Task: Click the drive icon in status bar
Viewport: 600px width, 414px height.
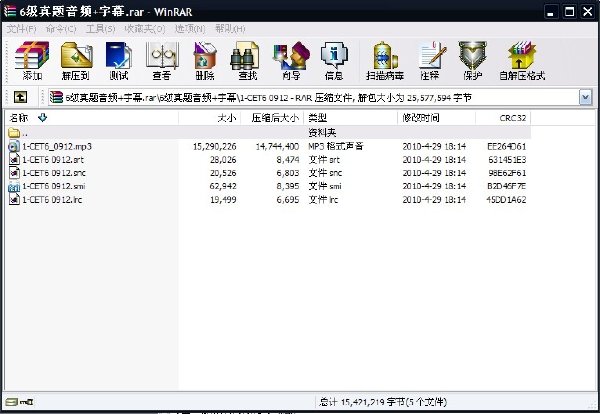Action: (x=11, y=402)
